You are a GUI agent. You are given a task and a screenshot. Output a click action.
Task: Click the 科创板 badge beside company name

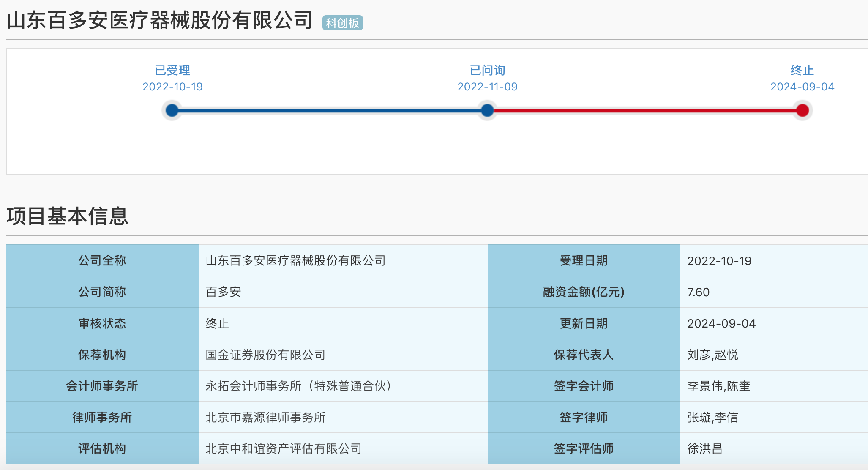[x=342, y=23]
